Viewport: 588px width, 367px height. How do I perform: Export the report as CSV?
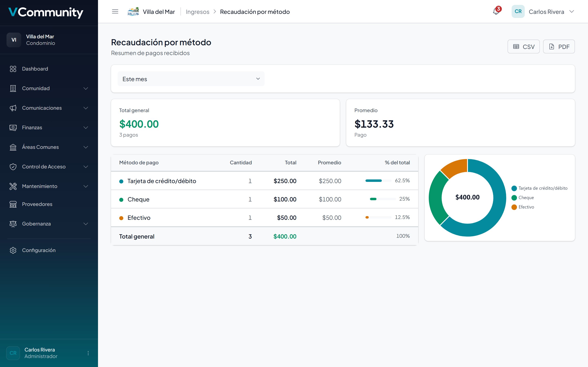pos(524,47)
